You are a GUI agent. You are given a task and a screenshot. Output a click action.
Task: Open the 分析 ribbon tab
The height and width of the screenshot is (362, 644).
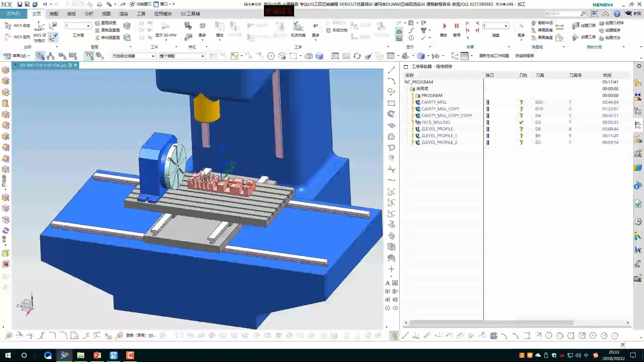point(89,14)
